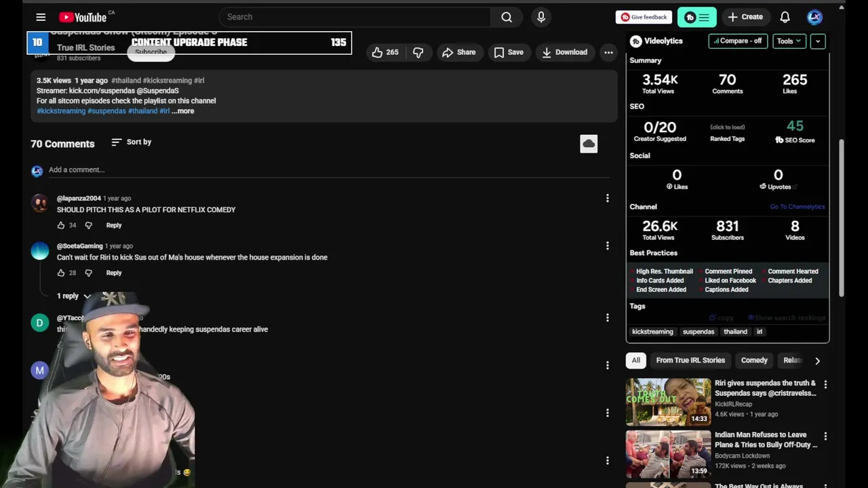Share this video
This screenshot has height=488, width=868.
pos(458,52)
